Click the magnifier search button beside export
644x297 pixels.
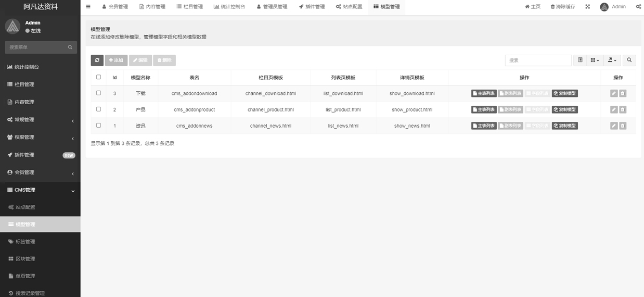click(x=629, y=60)
